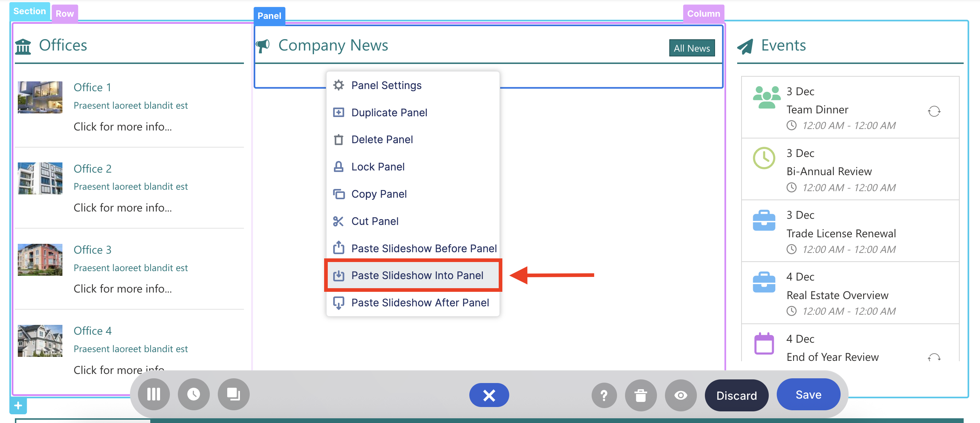Open the history clock icon in toolbar

pyautogui.click(x=194, y=394)
